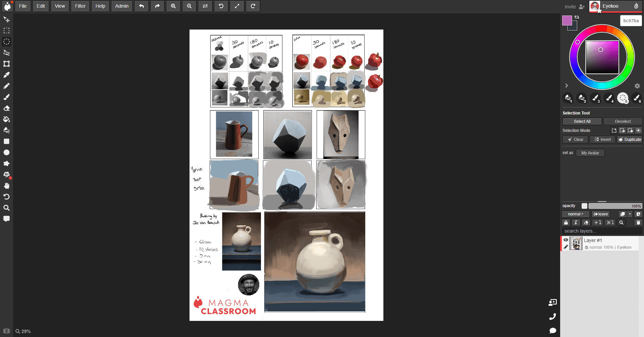Select the Hand pan tool
644x337 pixels.
pos(6,186)
